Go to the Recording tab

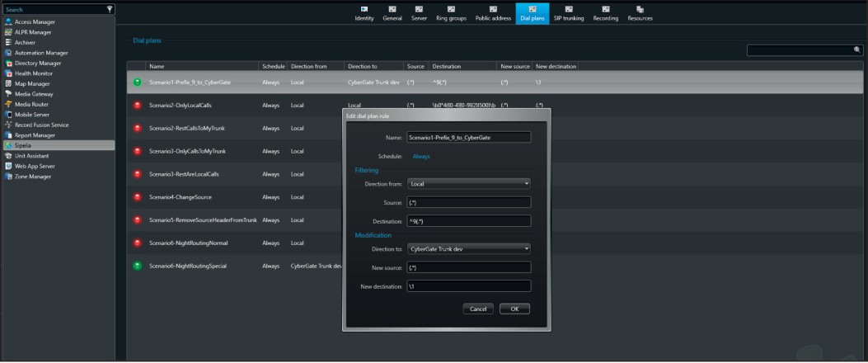pos(605,12)
